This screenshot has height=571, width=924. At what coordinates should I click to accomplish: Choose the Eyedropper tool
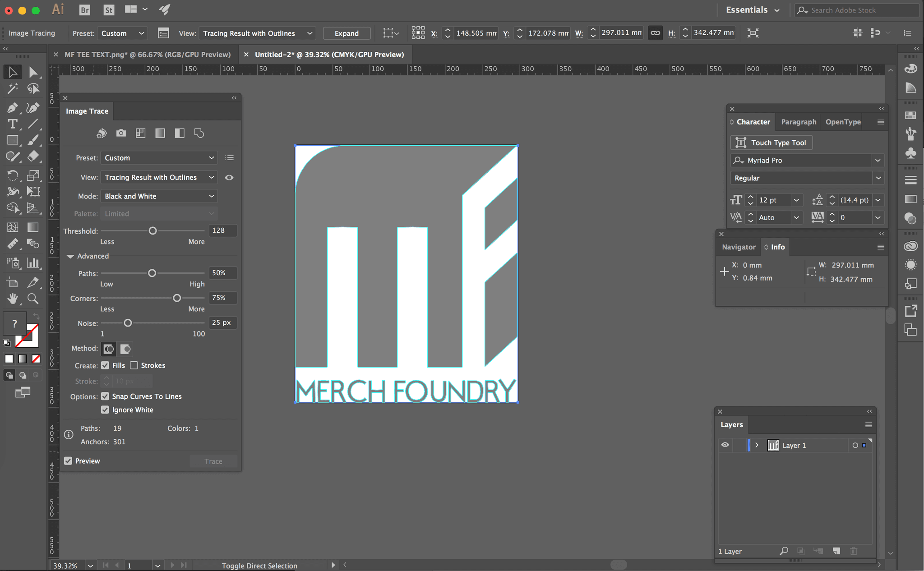coord(32,282)
